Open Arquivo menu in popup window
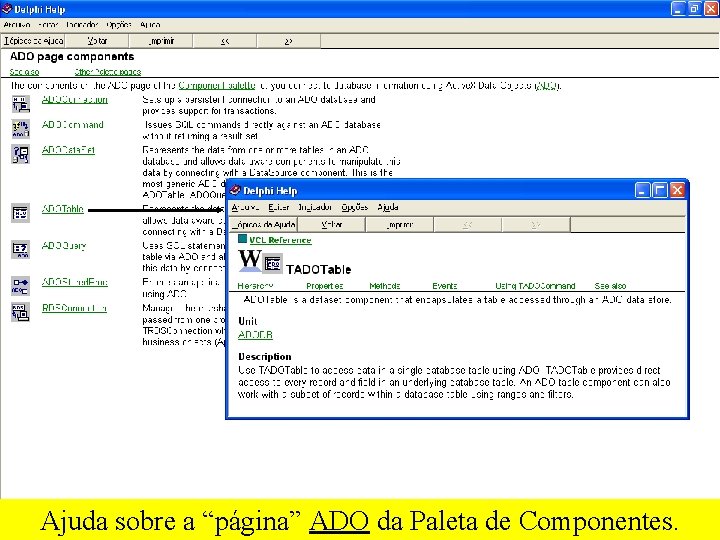This screenshot has height=540, width=720. tap(245, 208)
